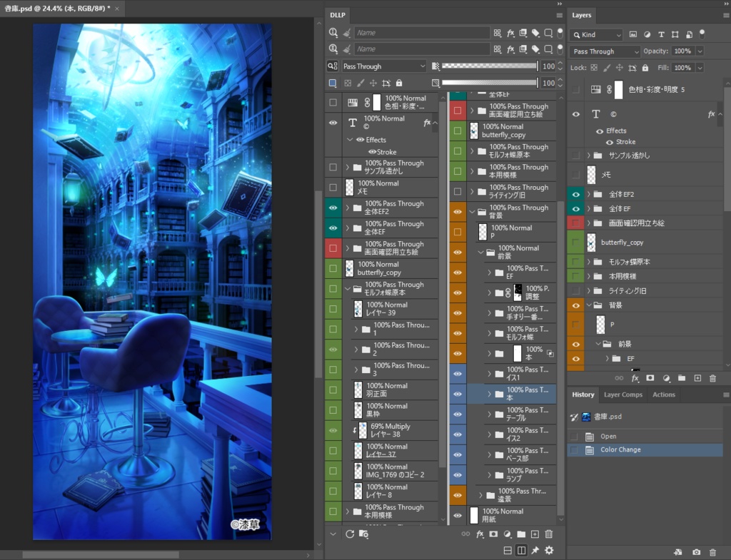
Task: Open the Pass Through blend mode dropdown
Action: pyautogui.click(x=605, y=51)
